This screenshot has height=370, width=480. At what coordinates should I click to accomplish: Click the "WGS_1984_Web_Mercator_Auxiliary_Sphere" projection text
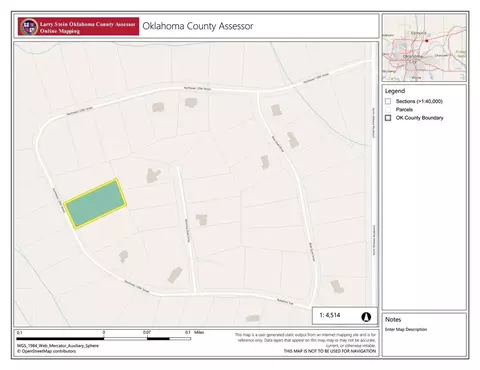tap(58, 346)
